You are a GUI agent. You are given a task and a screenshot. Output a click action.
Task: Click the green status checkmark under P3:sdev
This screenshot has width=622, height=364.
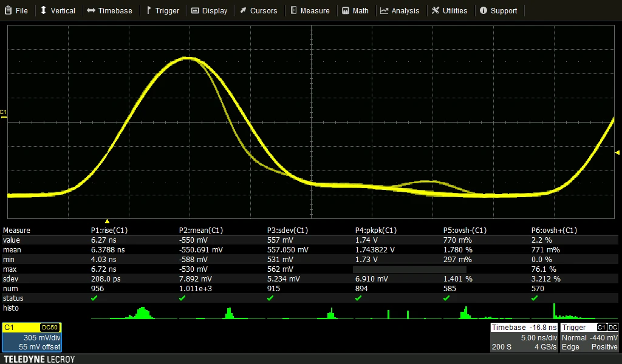[270, 298]
